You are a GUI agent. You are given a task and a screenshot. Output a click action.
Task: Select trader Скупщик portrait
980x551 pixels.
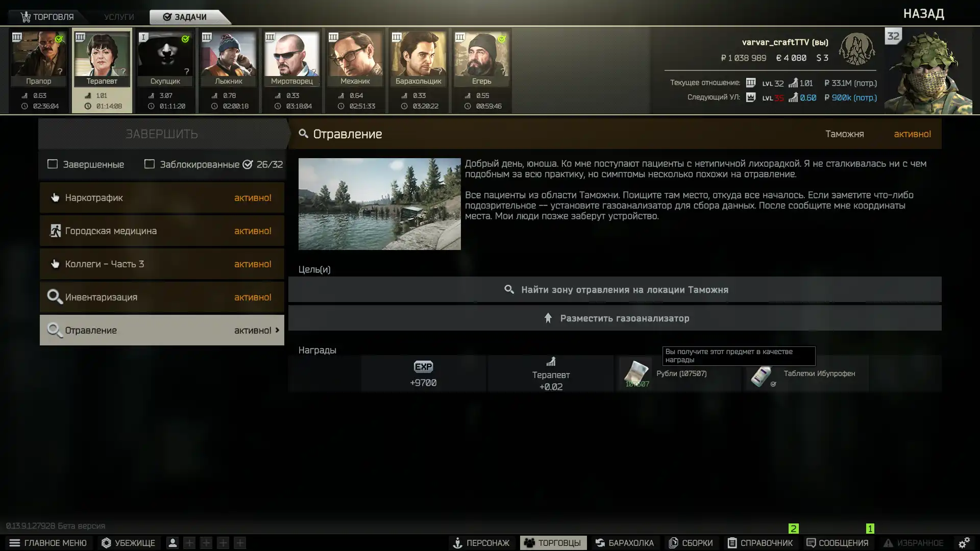[165, 54]
